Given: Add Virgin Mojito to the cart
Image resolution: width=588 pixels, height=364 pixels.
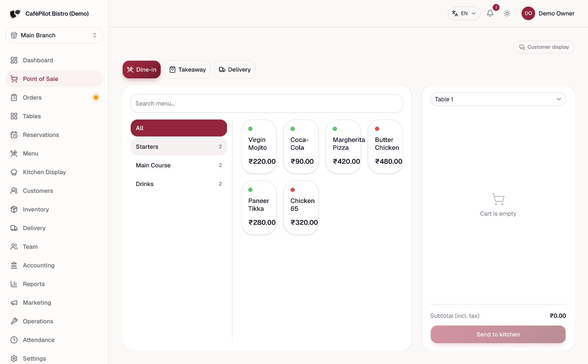Looking at the screenshot, I should pos(259,147).
